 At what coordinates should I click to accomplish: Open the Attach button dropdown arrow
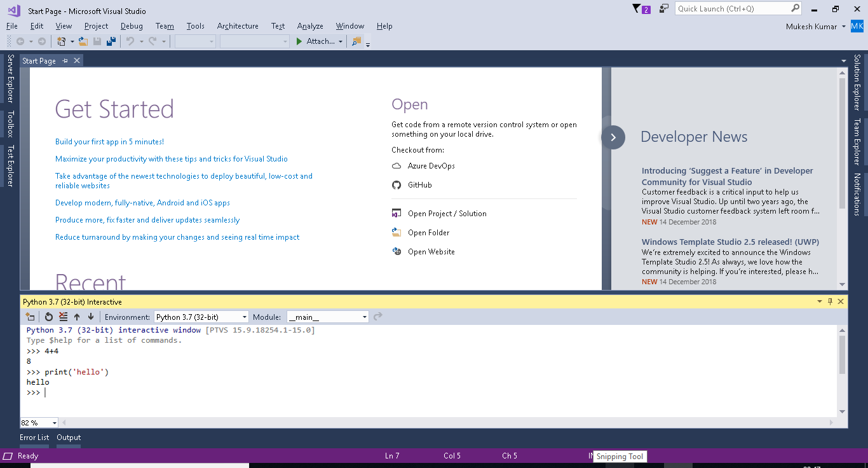[x=341, y=41]
